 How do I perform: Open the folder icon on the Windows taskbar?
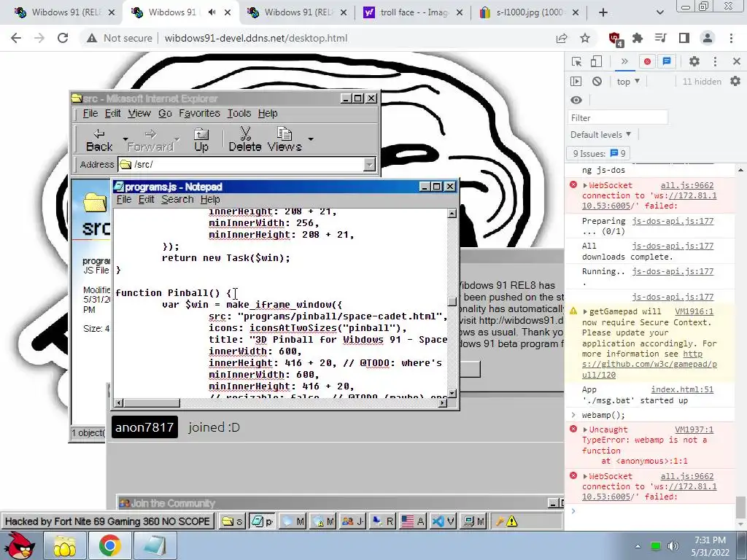click(65, 545)
